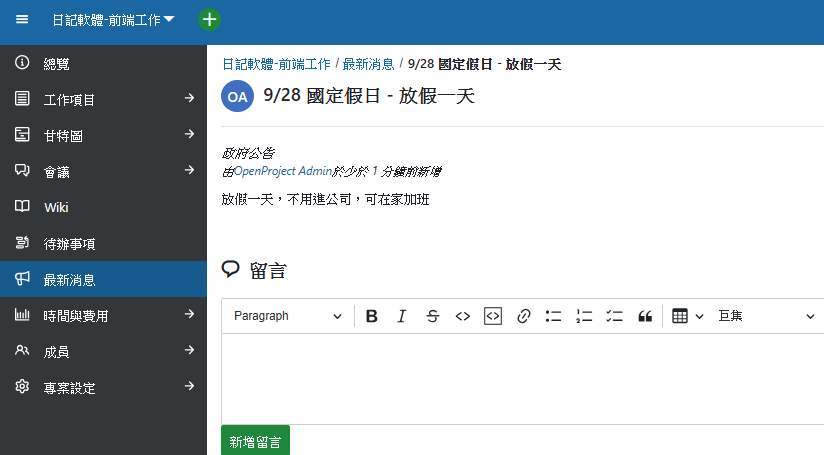
Task: Click the 待辦事項 backlog icon
Action: pyautogui.click(x=22, y=242)
